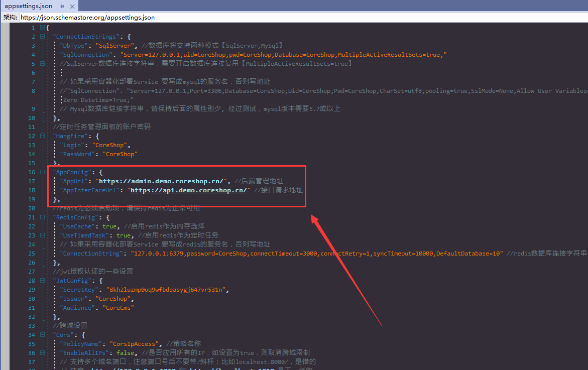Close the appsettings.json tab
The image size is (588, 370).
72,6
